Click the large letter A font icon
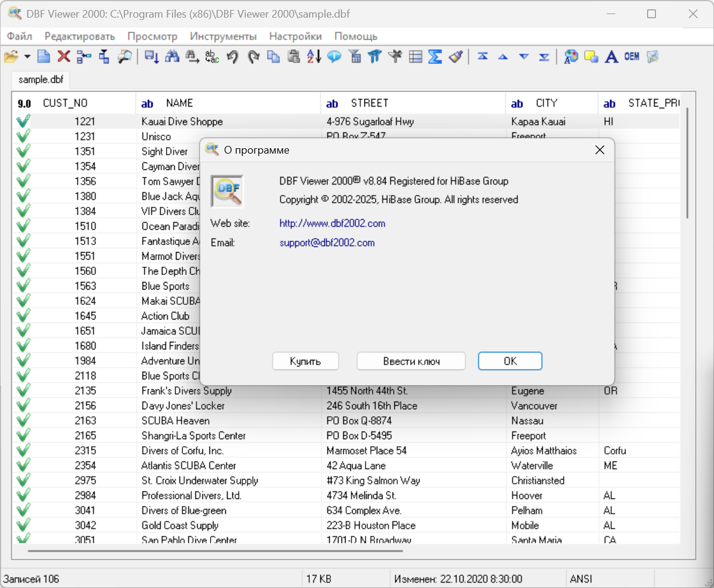 pyautogui.click(x=611, y=56)
